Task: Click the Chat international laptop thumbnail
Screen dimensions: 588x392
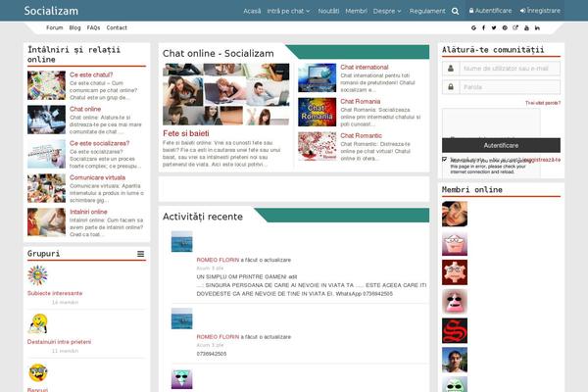Action: (x=318, y=77)
